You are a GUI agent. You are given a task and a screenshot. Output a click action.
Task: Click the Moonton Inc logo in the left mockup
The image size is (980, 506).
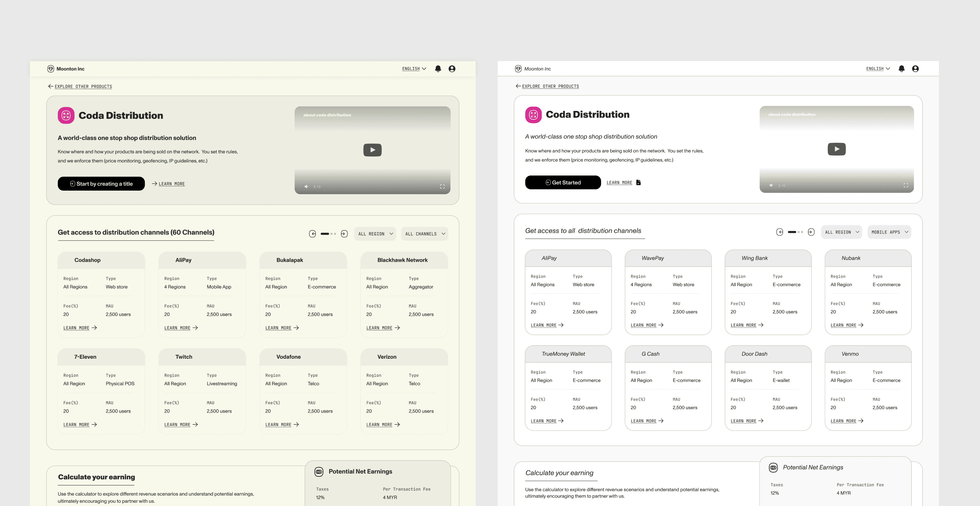click(66, 69)
